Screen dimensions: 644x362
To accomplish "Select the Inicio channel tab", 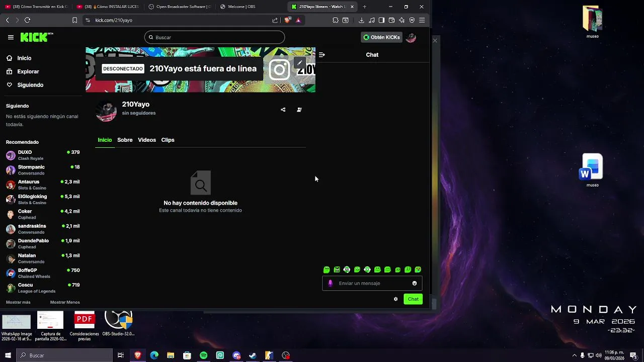I will click(105, 140).
